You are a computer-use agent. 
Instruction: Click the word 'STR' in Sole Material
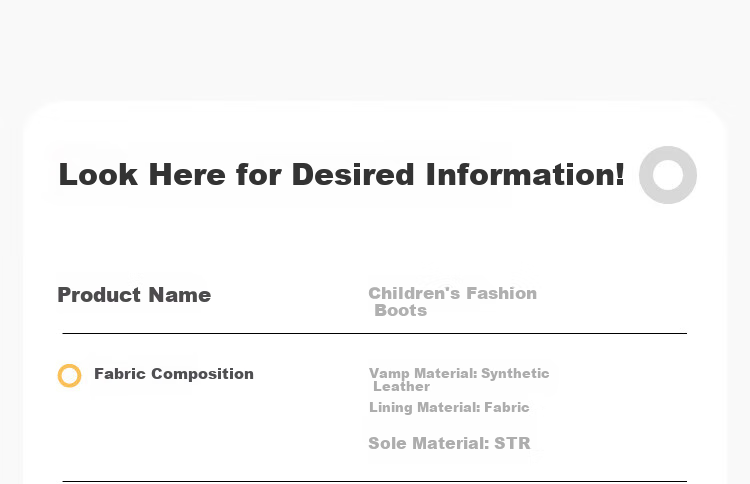pyautogui.click(x=512, y=443)
